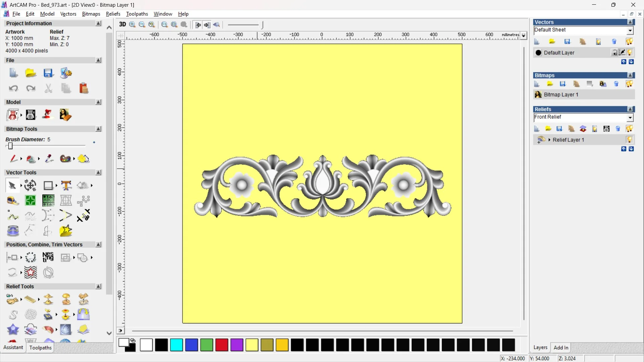Open the Toolpaths menu
The width and height of the screenshot is (644, 362).
click(137, 14)
